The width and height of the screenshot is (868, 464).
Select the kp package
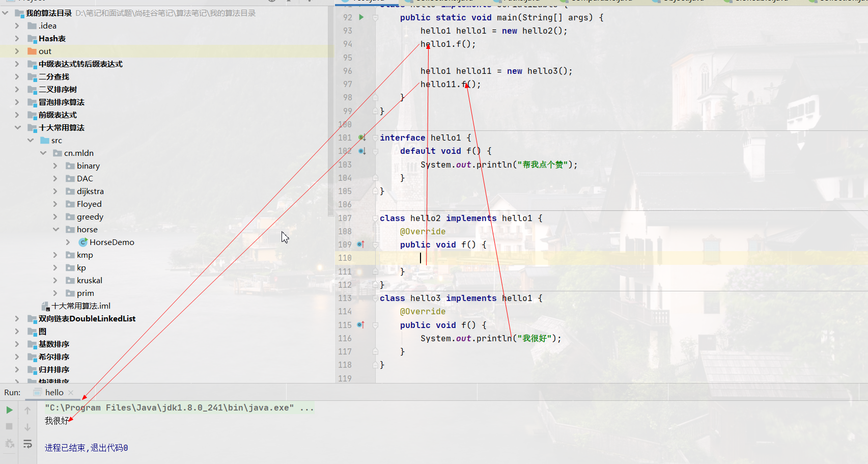81,267
